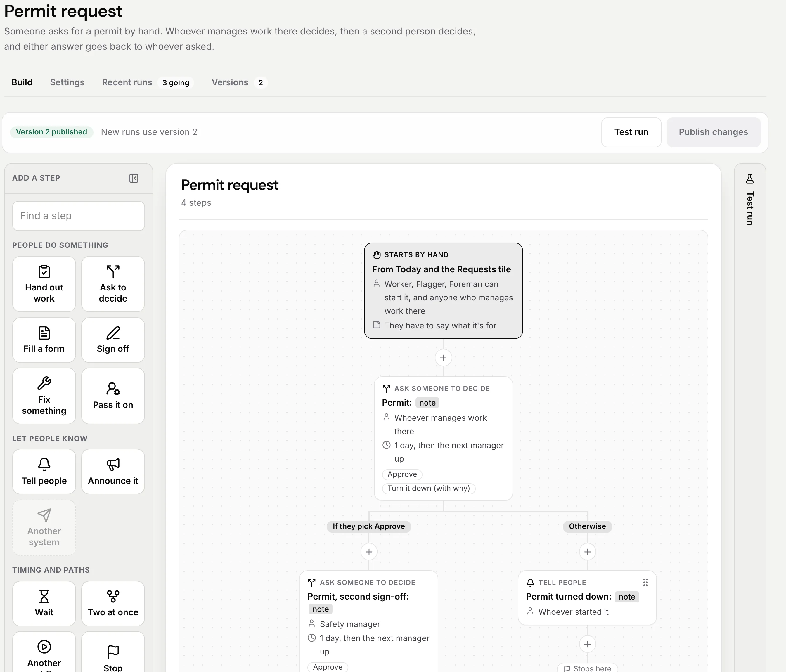Open the Settings tab
The width and height of the screenshot is (786, 672).
[x=67, y=82]
